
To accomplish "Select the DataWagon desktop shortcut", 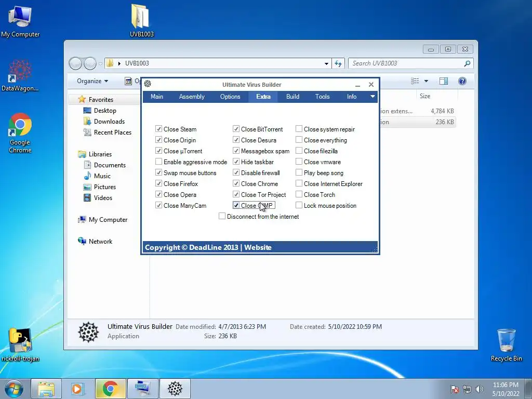I will 20,76.
